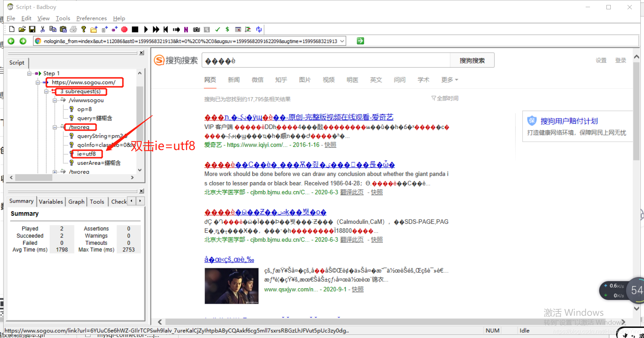Click the green dollar add variable icon
Viewport: 644px width, 338px height.
click(x=227, y=29)
